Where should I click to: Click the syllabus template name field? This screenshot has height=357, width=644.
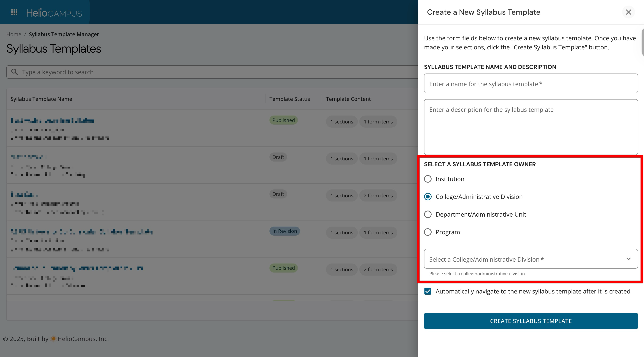pos(530,84)
